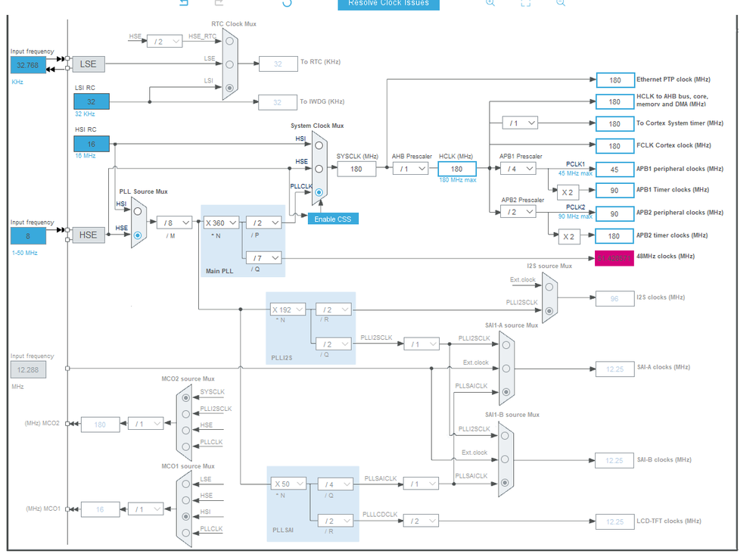This screenshot has height=557, width=756.
Task: Open the PLLLCDCLK /2 divider dropdown
Action: (x=421, y=521)
